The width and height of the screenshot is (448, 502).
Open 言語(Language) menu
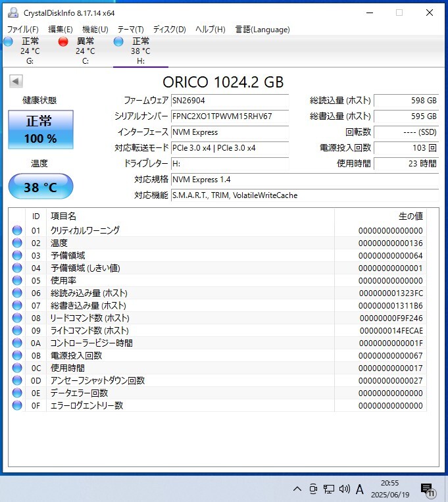point(262,30)
